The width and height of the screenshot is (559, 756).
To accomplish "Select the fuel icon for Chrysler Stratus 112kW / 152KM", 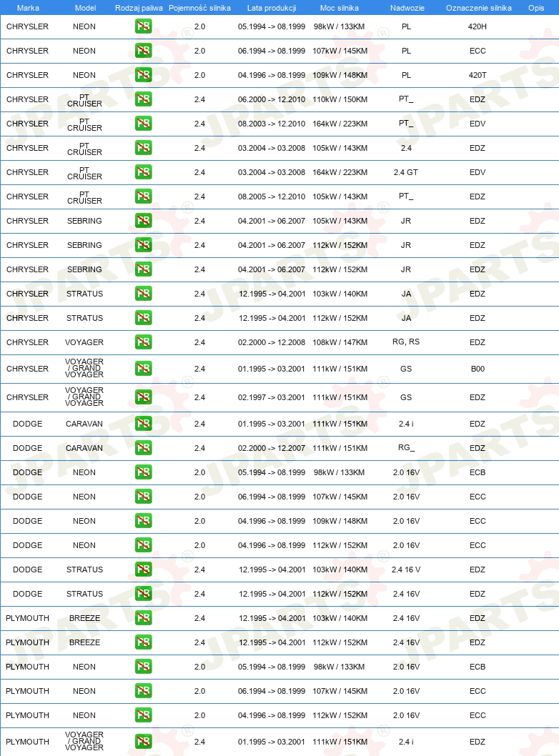I will click(143, 318).
